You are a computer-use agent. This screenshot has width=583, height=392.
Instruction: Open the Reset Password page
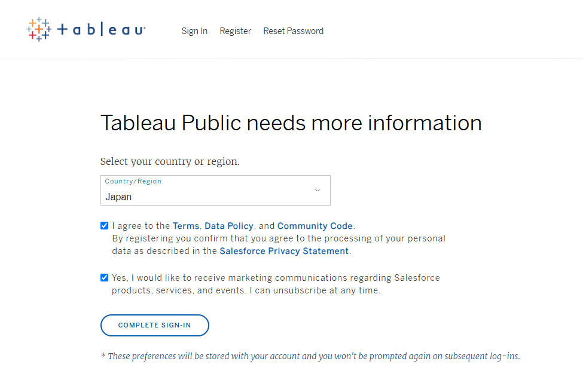(294, 31)
